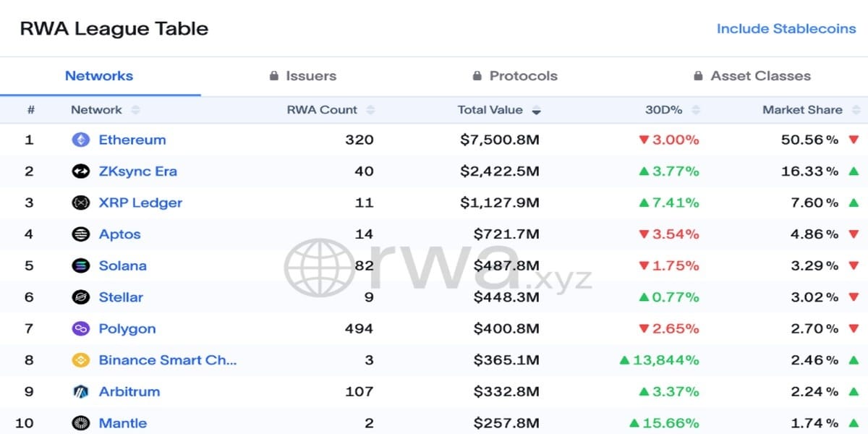Click the Arbitrum total value $332.8M
This screenshot has height=434, width=868.
click(506, 391)
